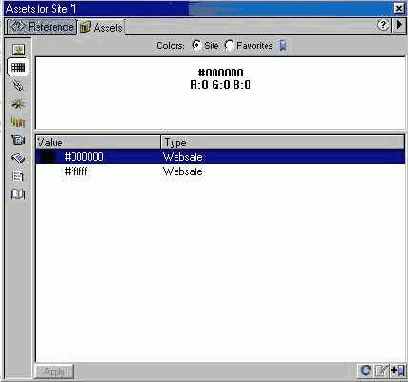Switch to the Reference tab
This screenshot has height=382, width=408.
click(41, 26)
